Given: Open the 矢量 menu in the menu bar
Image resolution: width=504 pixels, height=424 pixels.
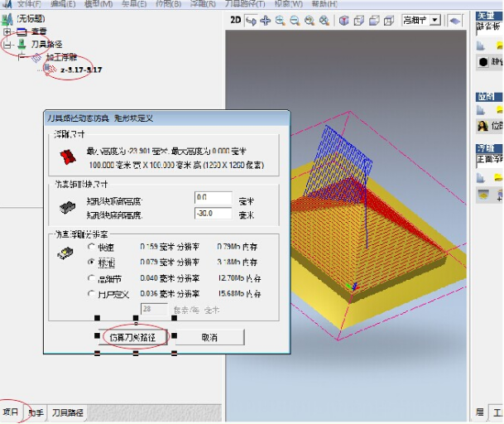Looking at the screenshot, I should (x=134, y=4).
